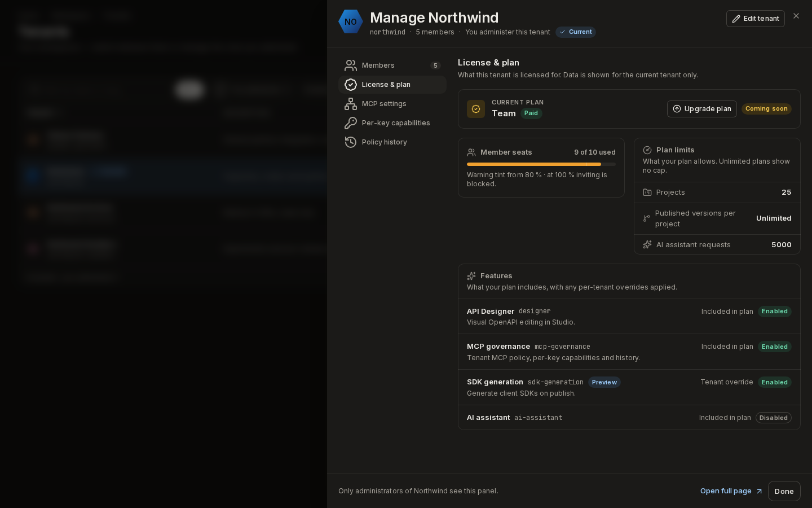This screenshot has height=508, width=812.
Task: Click the mcp-governance code label
Action: (x=562, y=347)
